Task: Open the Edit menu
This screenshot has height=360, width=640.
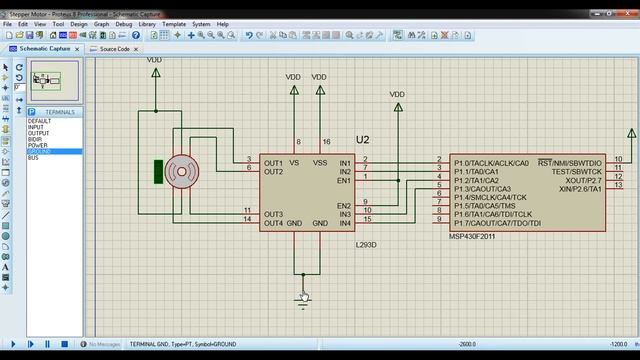Action: pyautogui.click(x=23, y=24)
